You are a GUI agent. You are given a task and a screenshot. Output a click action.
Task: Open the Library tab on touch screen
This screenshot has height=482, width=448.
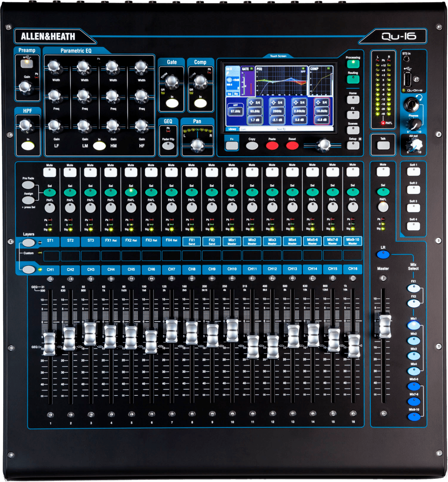[x=232, y=129]
